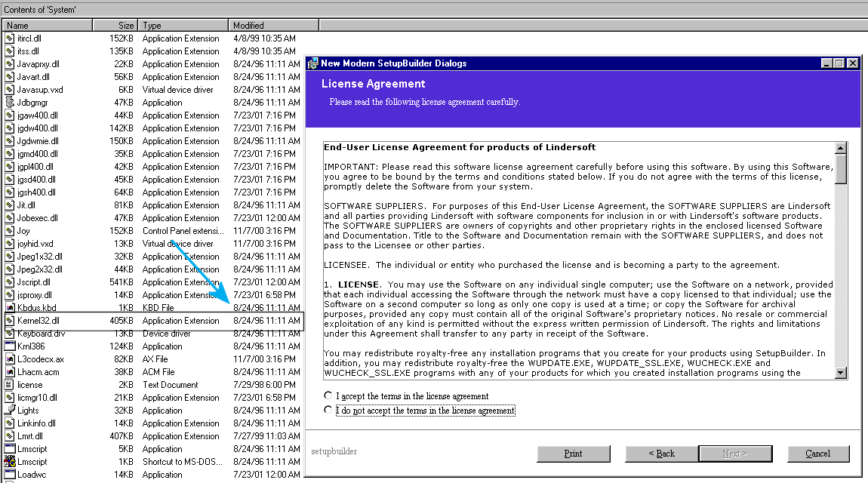Click the Lhacm.acm codec icon
The width and height of the screenshot is (868, 483).
(9, 372)
